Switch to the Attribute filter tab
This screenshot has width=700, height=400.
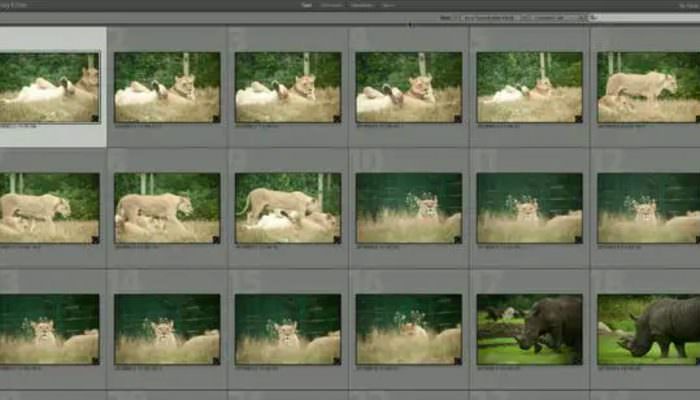tap(332, 5)
